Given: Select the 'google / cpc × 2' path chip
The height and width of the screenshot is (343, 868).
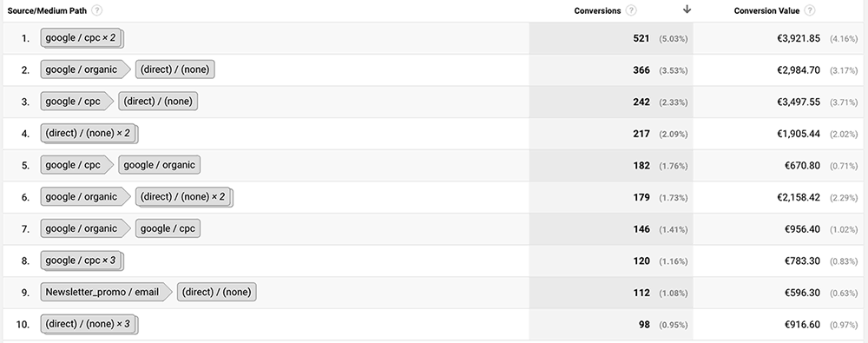Looking at the screenshot, I should point(82,38).
